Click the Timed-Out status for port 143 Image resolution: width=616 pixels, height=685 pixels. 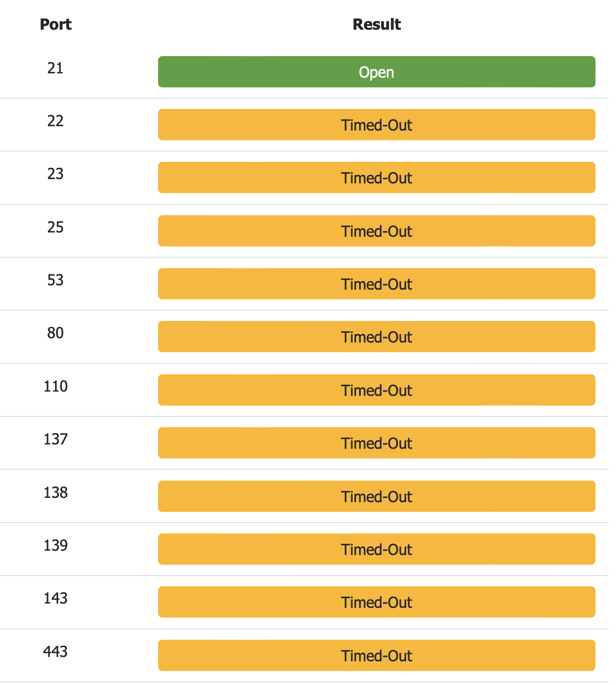[376, 602]
